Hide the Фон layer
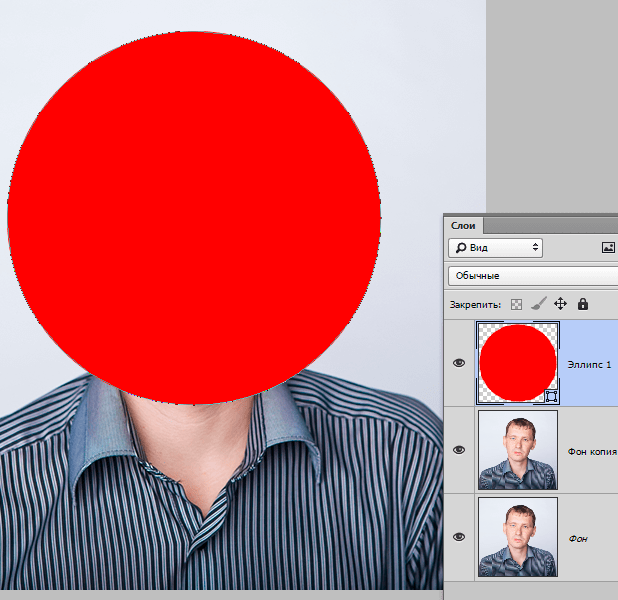The image size is (618, 600). coord(459,537)
